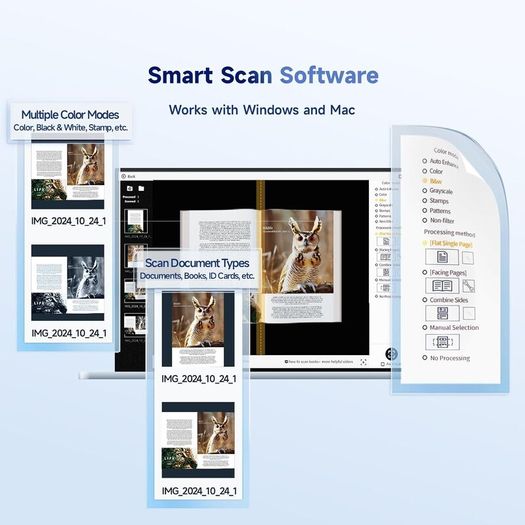Open the folder icon above the thumbnail list
Viewport: 525px width, 525px height.
(x=141, y=189)
